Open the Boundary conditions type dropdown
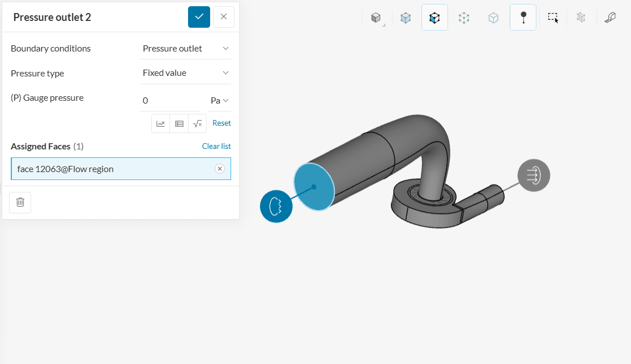The image size is (631, 364). coord(185,49)
